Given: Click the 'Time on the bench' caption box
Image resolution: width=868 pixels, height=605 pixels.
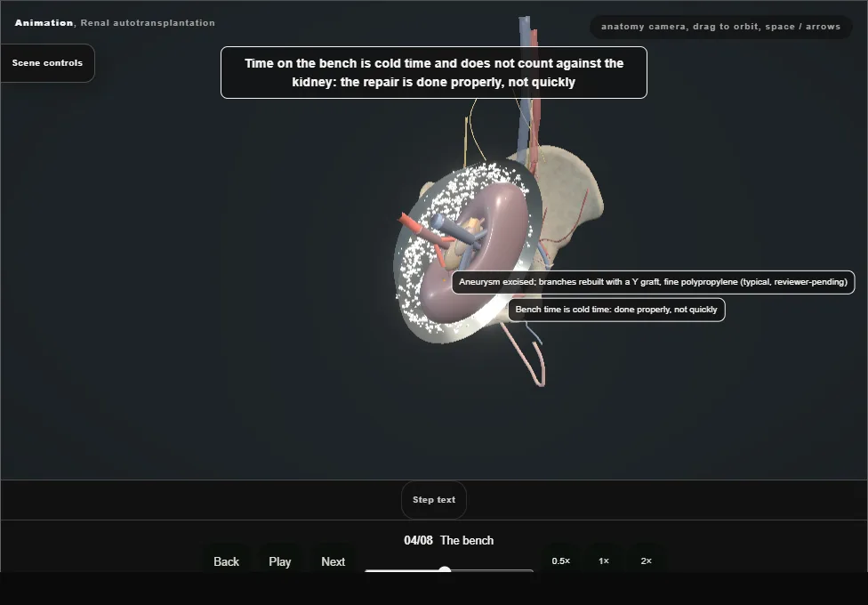Looking at the screenshot, I should (x=434, y=73).
